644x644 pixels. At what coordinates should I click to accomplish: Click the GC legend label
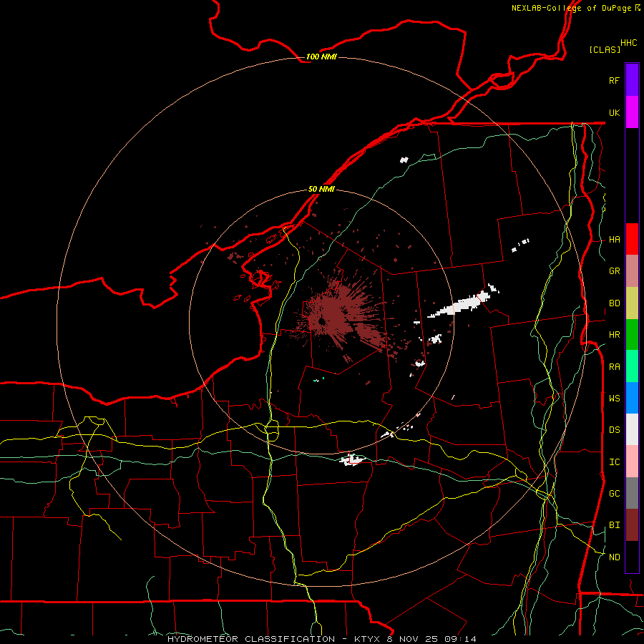pos(614,494)
